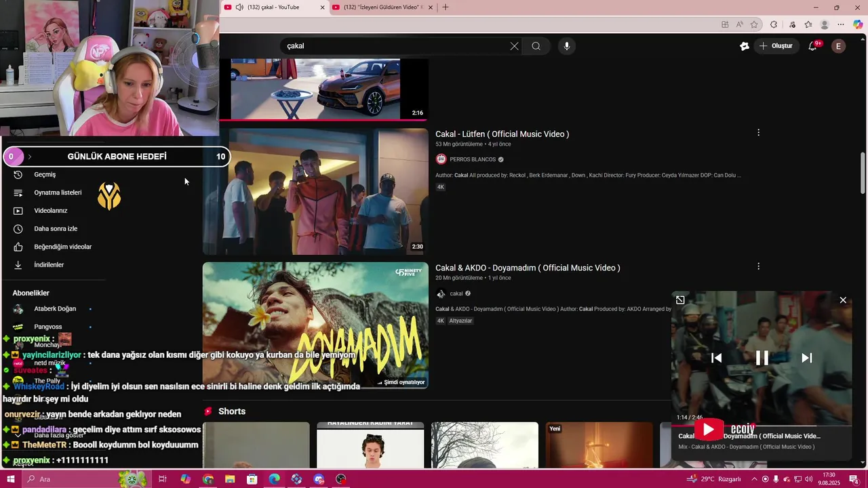Open the Cakal & AKDO - Doyamadım title
The width and height of the screenshot is (868, 488).
tap(528, 268)
